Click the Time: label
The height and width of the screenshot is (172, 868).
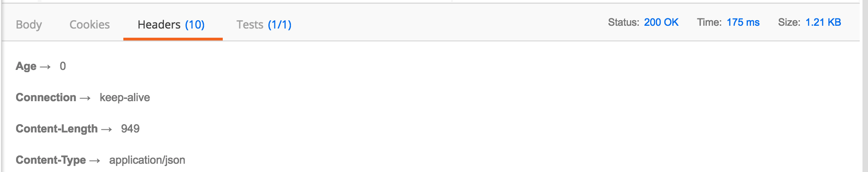(709, 22)
